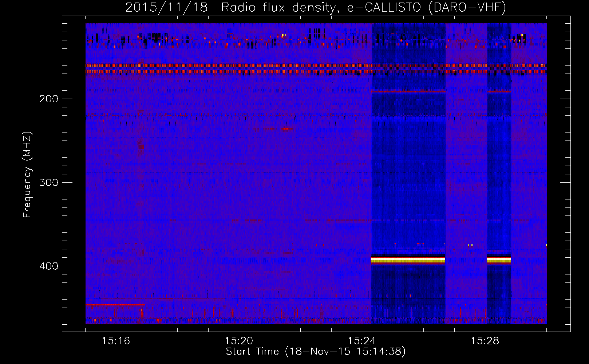589x364 pixels.
Task: Click the "Frequency (MHZ)" axis label
Action: pyautogui.click(x=27, y=175)
